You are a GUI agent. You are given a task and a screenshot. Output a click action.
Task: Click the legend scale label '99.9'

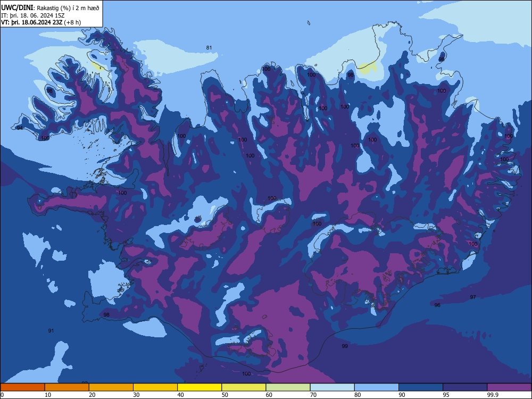pos(493,395)
